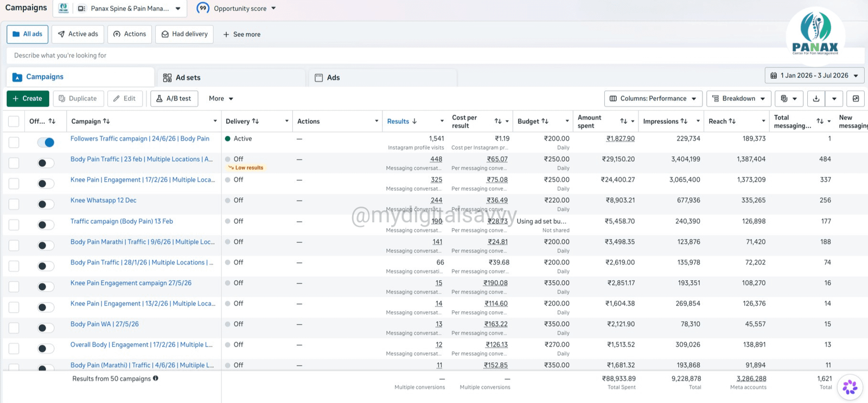Sort by the Reach column arrows icon
Viewport: 868px width, 403px height.
pyautogui.click(x=732, y=121)
